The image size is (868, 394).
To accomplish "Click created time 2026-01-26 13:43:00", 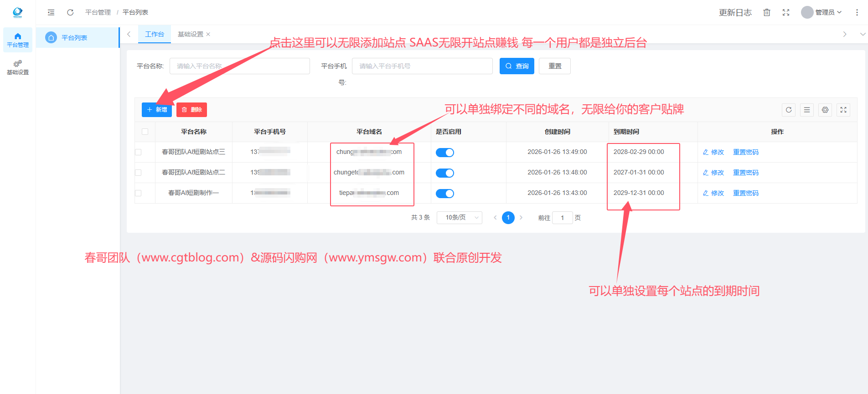I will coord(558,193).
